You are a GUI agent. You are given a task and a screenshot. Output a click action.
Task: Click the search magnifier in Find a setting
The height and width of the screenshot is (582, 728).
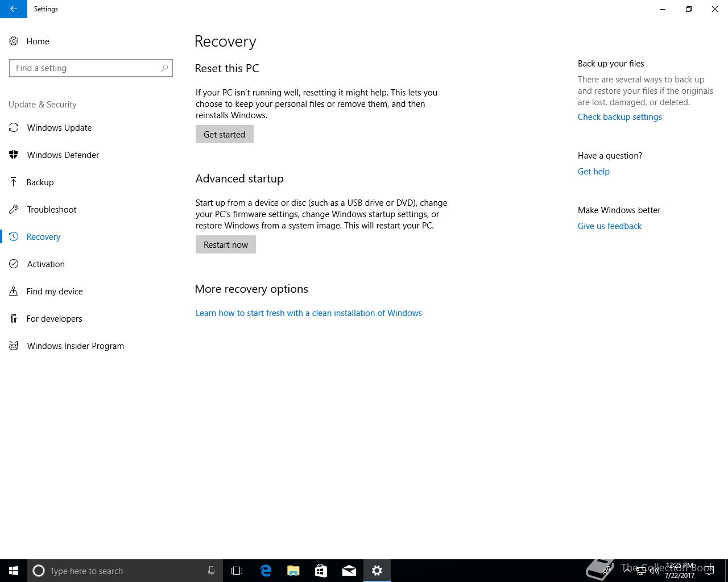click(x=164, y=68)
